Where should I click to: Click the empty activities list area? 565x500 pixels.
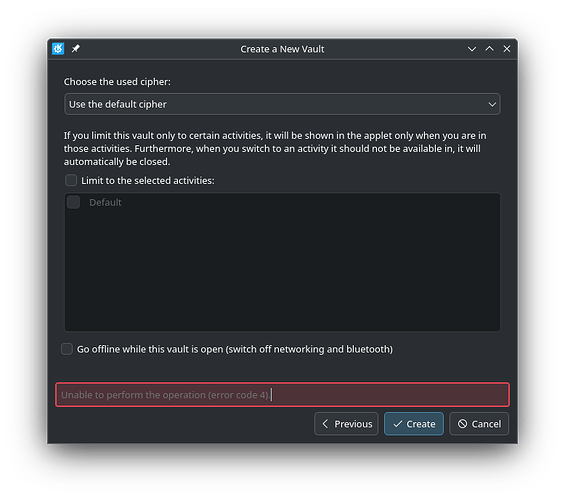point(282,270)
